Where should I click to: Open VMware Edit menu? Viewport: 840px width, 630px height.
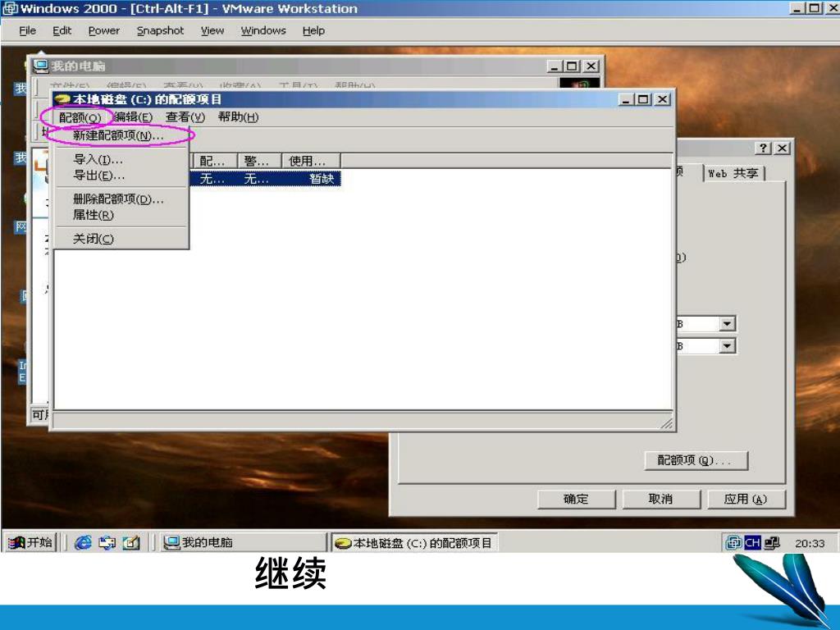62,30
